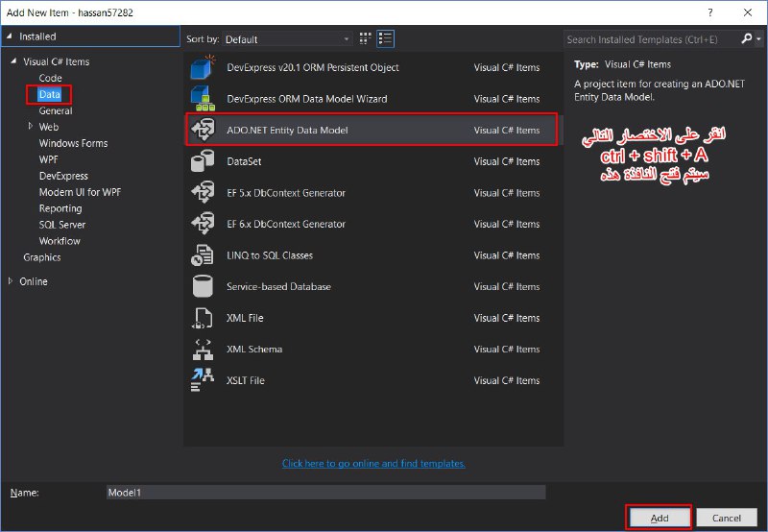Viewport: 768px width, 532px height.
Task: Select LINQ to SQL Classes text
Action: click(x=270, y=255)
